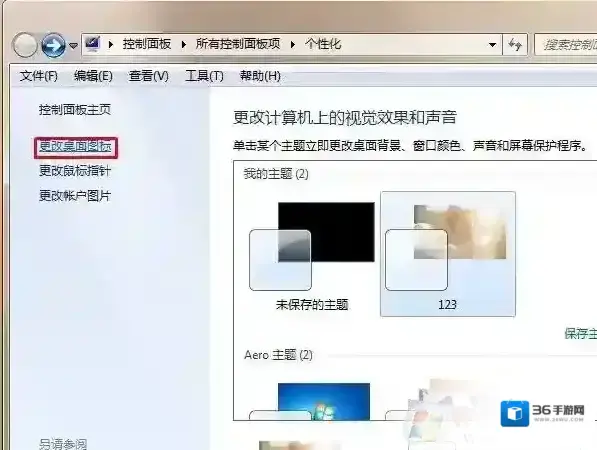Go to 控制面板主页 link
597x450 pixels.
[75, 110]
